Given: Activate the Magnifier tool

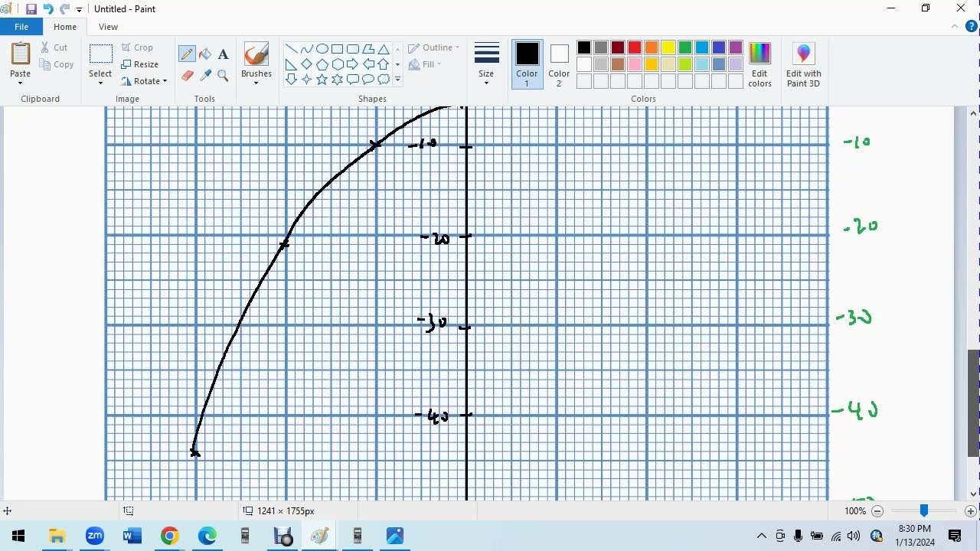Looking at the screenshot, I should tap(223, 76).
